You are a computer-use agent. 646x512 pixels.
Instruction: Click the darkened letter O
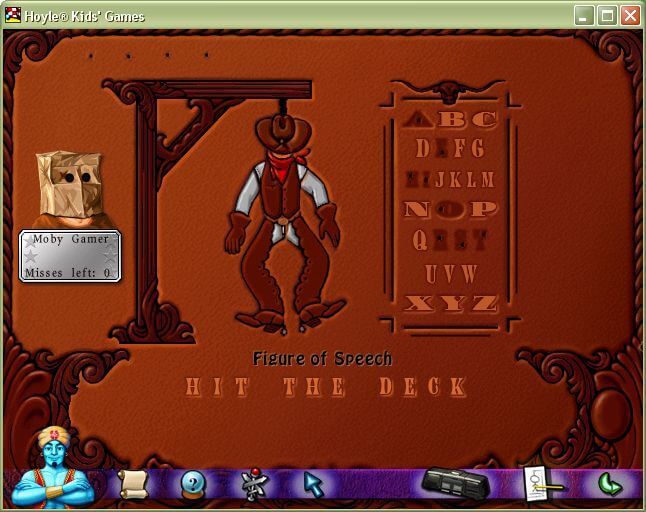[x=450, y=209]
